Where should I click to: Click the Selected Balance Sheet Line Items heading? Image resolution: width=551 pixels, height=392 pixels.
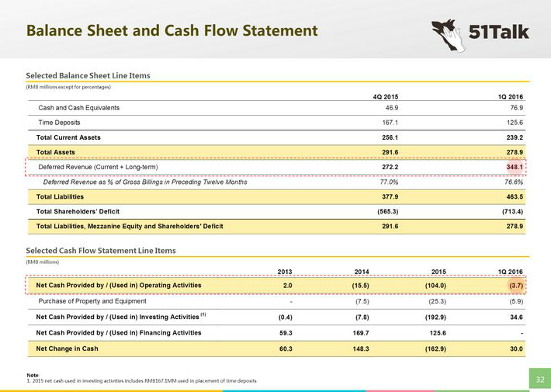pyautogui.click(x=88, y=75)
